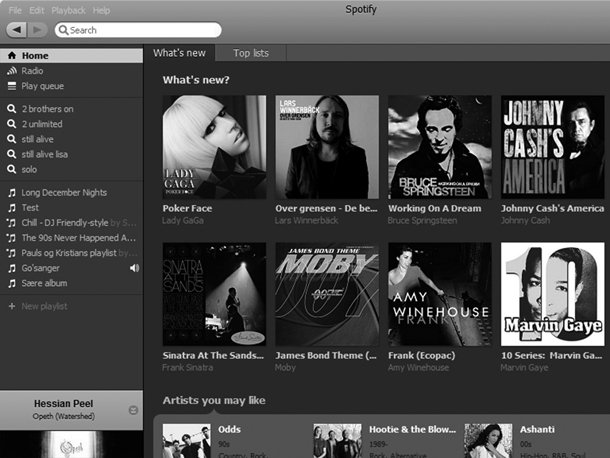Open the Long December Nights playlist

click(x=63, y=192)
